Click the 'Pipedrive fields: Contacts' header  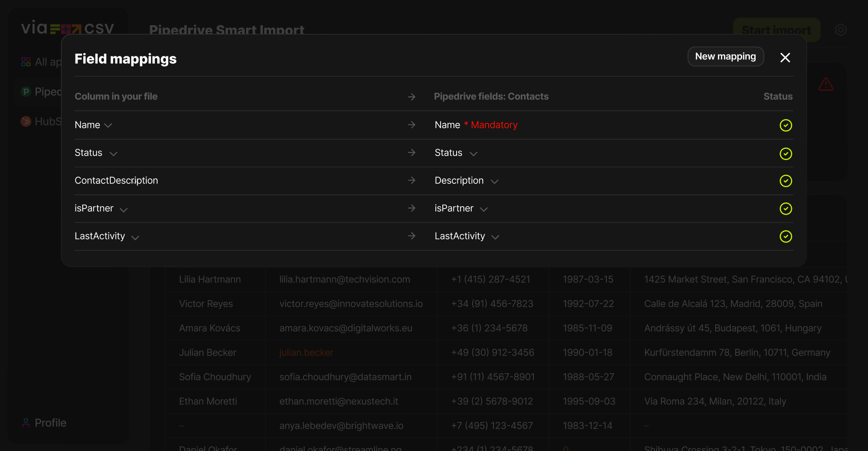pos(491,96)
